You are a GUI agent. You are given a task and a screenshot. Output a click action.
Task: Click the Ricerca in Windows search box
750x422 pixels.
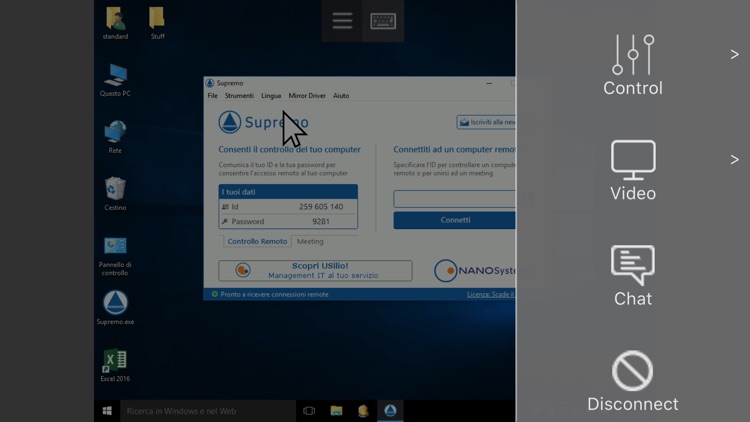coord(208,411)
